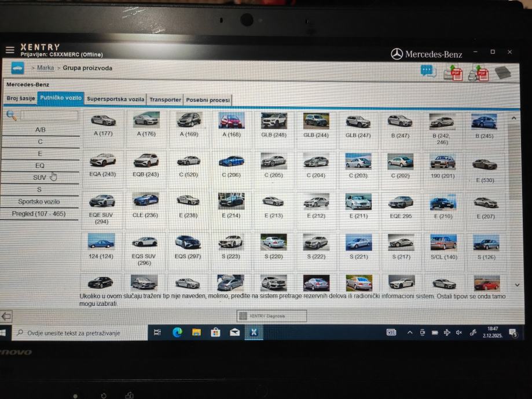
Task: Open File Explorer from taskbar
Action: click(196, 332)
